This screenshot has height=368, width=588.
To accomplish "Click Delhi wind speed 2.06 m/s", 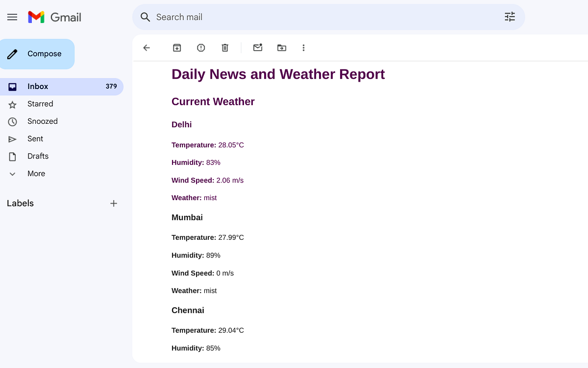I will pyautogui.click(x=230, y=180).
